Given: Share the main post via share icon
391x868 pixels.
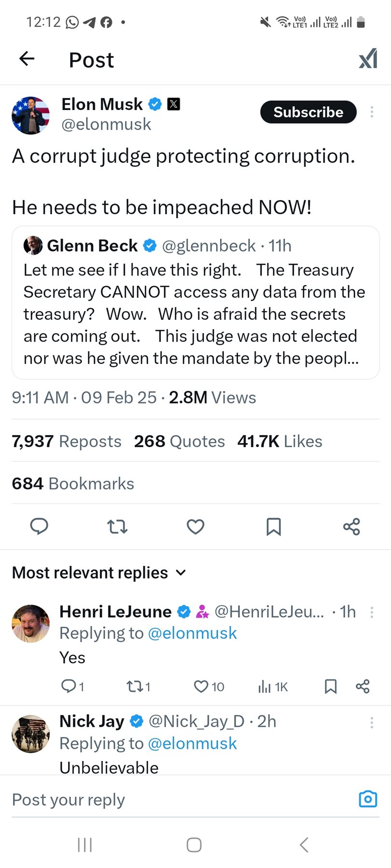Looking at the screenshot, I should (351, 526).
